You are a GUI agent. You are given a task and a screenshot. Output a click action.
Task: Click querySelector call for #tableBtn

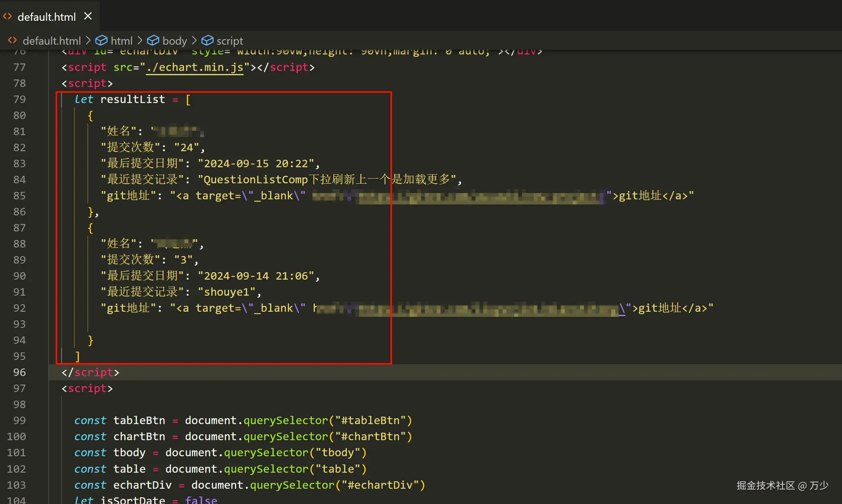point(285,420)
